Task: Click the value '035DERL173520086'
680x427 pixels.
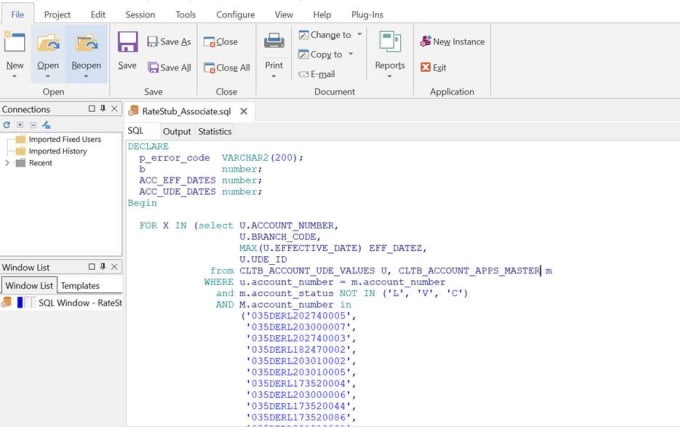Action: click(x=298, y=417)
